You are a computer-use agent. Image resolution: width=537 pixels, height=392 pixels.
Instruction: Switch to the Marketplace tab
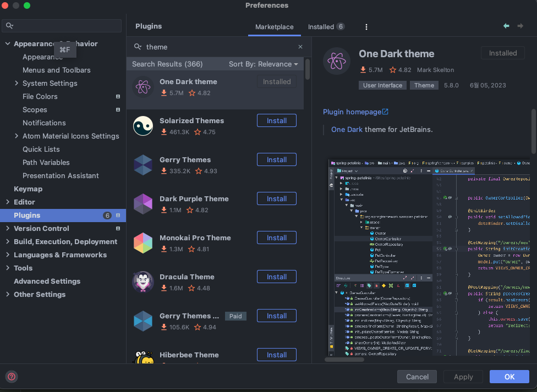275,27
